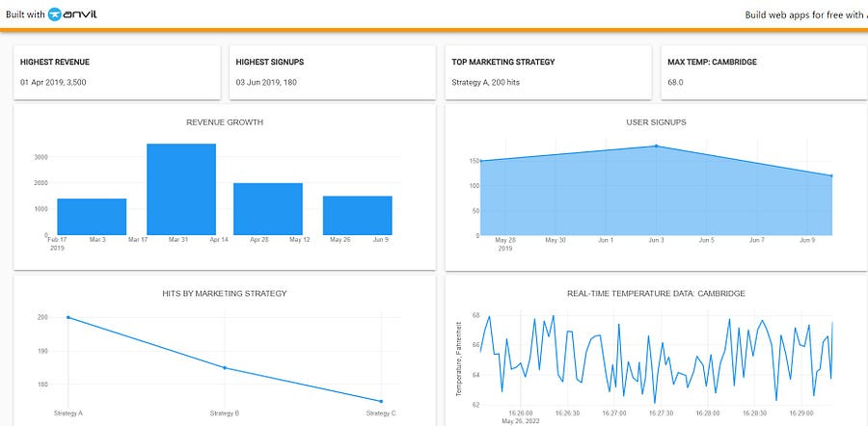Click the 'Mar 31' x-axis label

[x=178, y=240]
